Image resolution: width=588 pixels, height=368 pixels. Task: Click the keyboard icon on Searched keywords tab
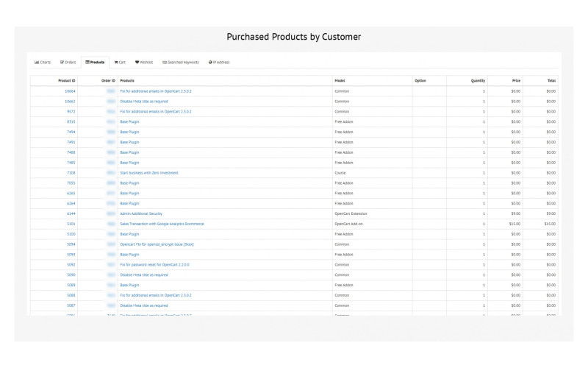[x=165, y=63]
